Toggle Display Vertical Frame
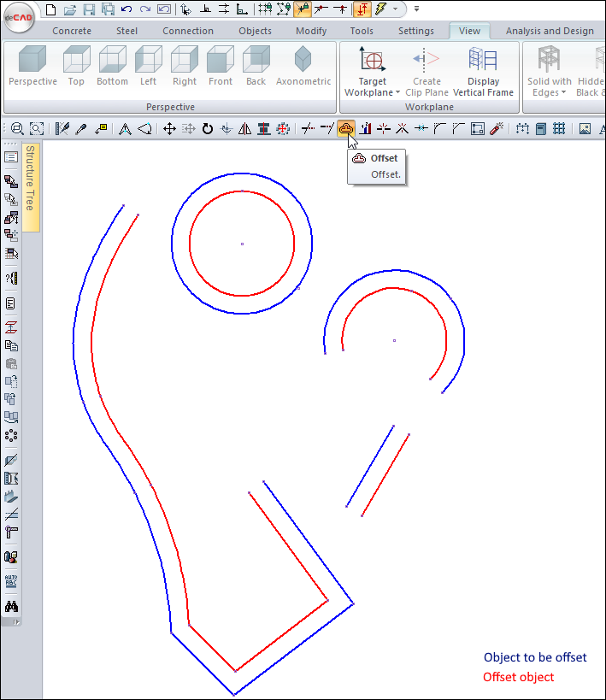606x700 pixels. [483, 73]
